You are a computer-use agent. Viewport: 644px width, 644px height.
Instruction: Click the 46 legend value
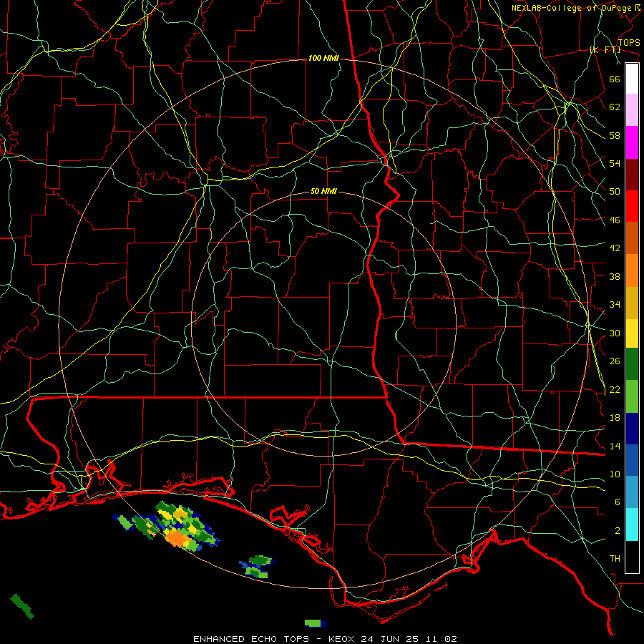615,220
